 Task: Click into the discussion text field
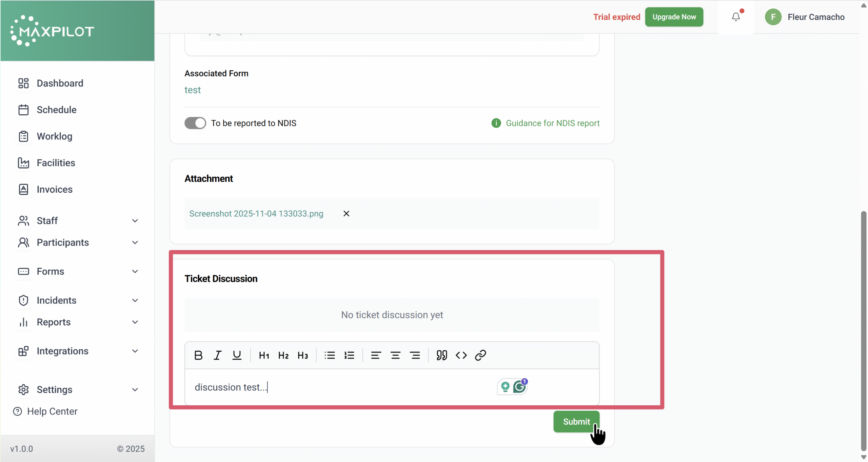point(339,387)
